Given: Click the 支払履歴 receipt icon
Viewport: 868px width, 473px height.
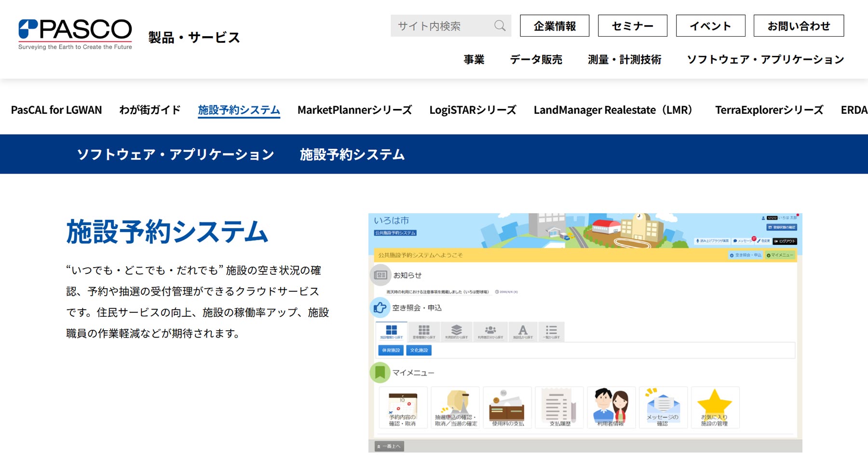Looking at the screenshot, I should point(559,407).
